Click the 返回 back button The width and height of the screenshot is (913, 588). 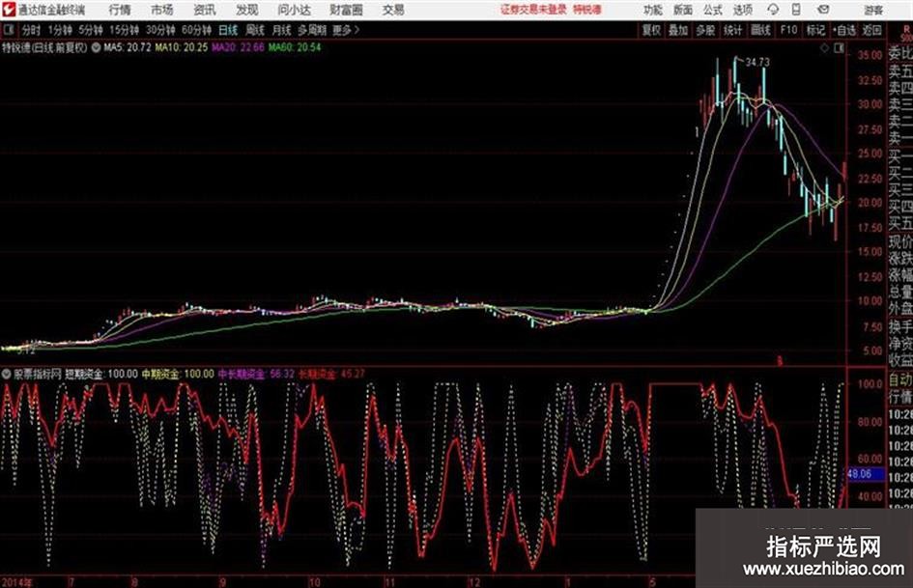[x=871, y=30]
